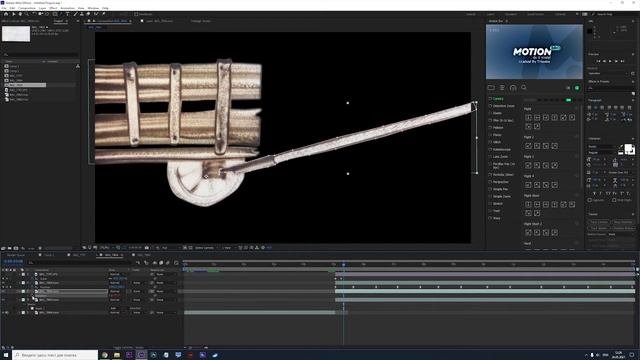Open the Effect menu
This screenshot has width=640, height=360.
[x=53, y=8]
